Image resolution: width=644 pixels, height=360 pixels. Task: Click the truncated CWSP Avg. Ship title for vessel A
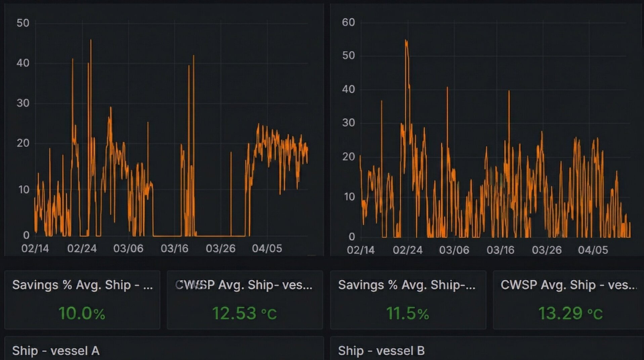[244, 285]
